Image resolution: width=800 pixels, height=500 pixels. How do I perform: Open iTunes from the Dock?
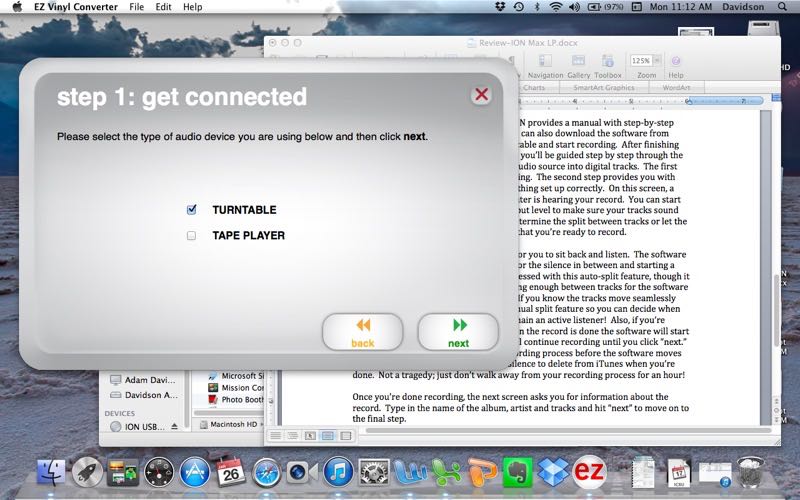tap(337, 472)
